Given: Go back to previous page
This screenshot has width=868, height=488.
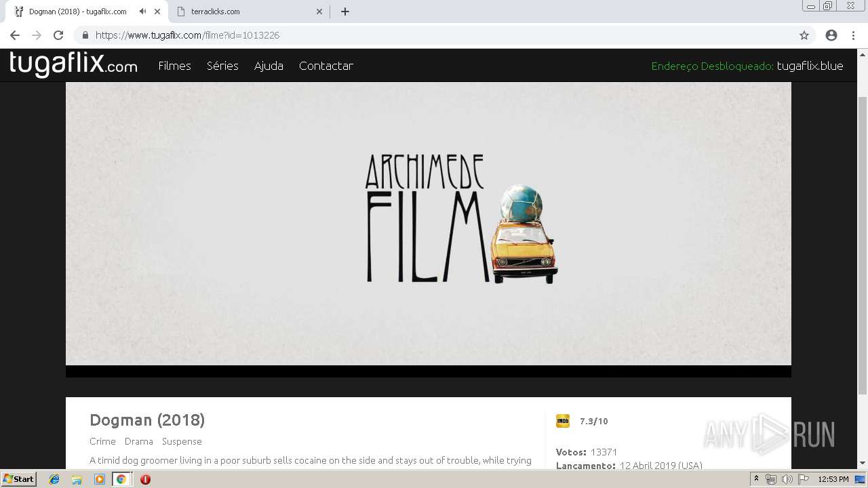Looking at the screenshot, I should tap(15, 35).
